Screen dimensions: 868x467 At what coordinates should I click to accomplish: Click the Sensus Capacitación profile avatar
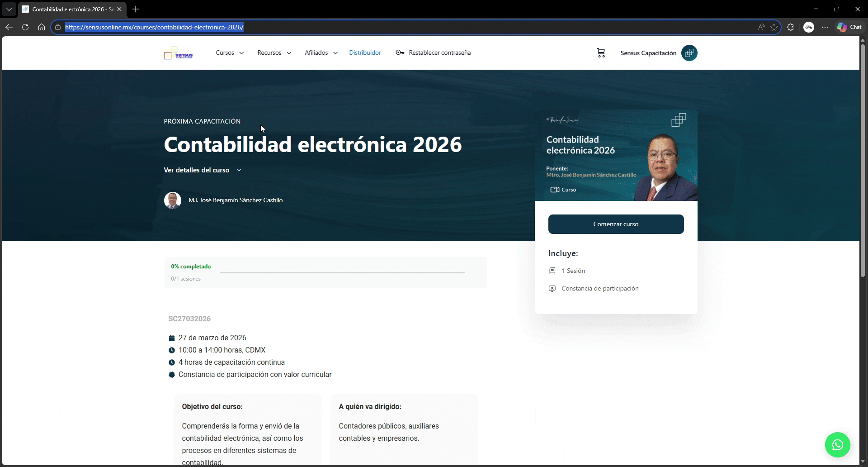pyautogui.click(x=689, y=53)
